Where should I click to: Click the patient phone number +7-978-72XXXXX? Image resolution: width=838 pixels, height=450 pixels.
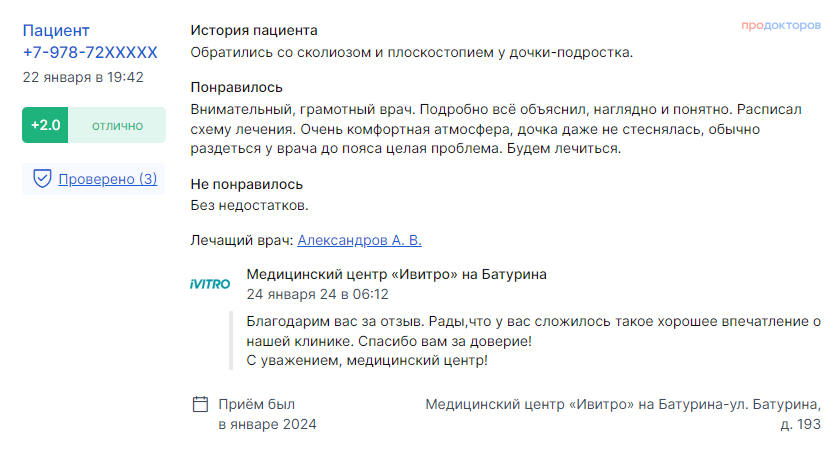point(90,52)
